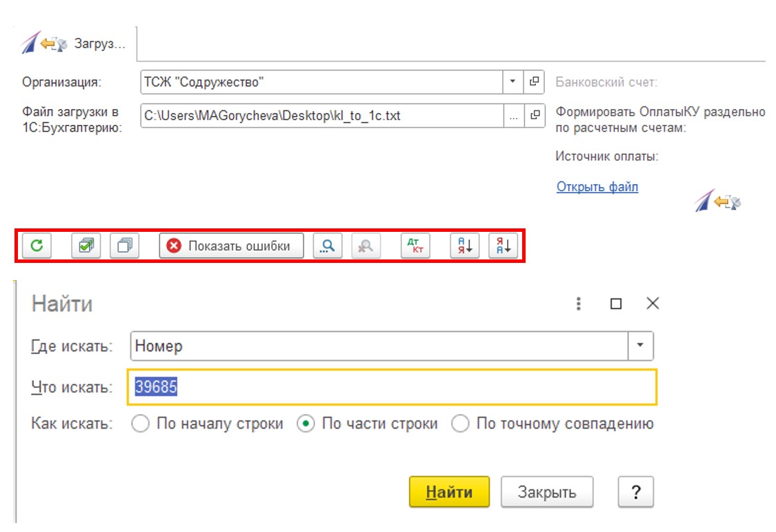Select the По точному совпадению radio option

[x=460, y=424]
